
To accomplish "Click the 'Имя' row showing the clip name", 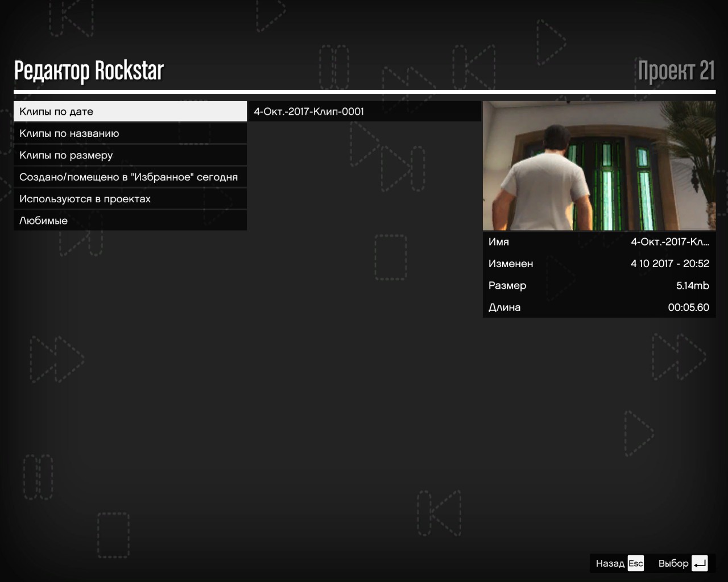I will [599, 242].
